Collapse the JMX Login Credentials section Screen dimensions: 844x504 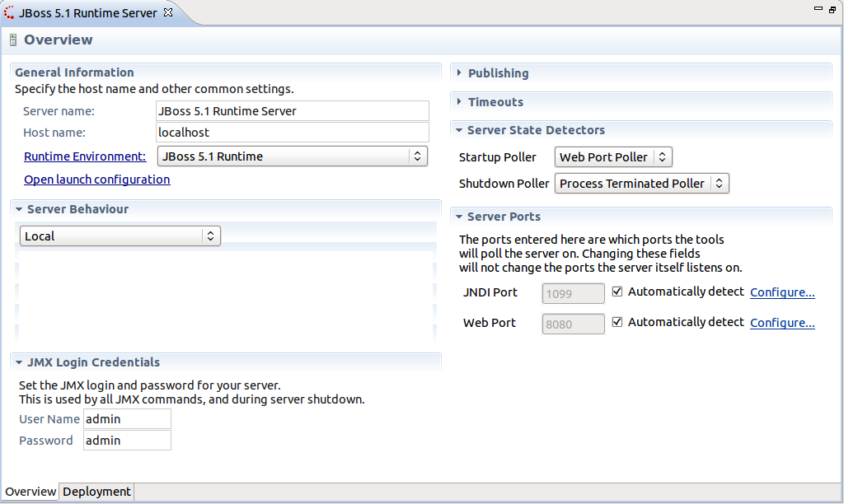pos(19,362)
